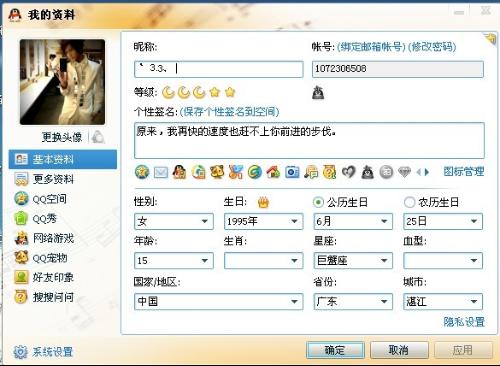Viewport: 500px width, 366px height.
Task: Select the 公历生日 radio button
Action: click(x=318, y=202)
